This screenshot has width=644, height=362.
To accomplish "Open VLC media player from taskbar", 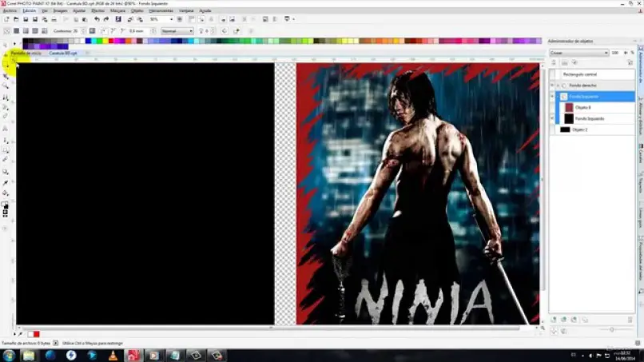I will [113, 356].
